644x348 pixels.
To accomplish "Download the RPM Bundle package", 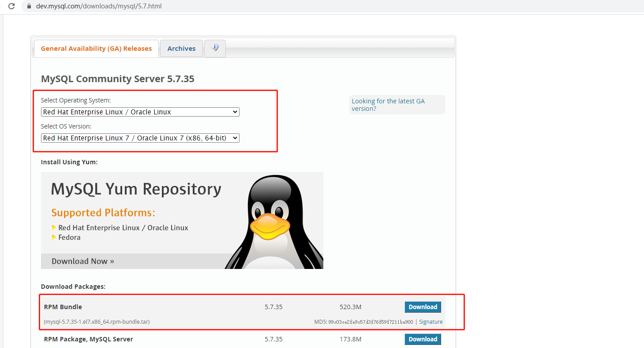I will 423,307.
